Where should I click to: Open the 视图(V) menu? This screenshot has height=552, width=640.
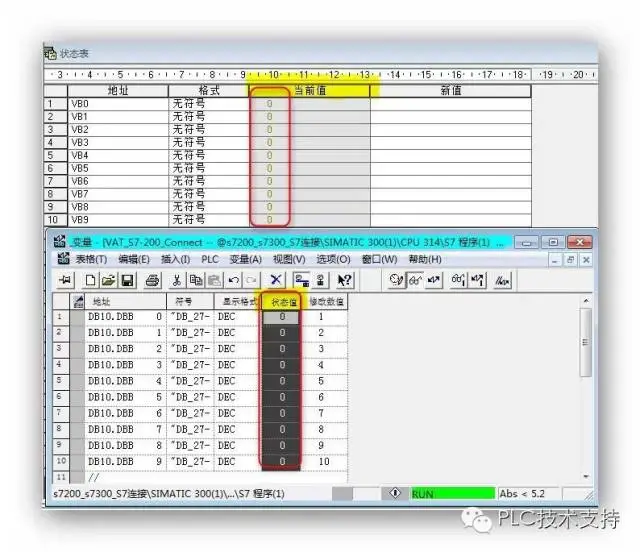[x=289, y=259]
